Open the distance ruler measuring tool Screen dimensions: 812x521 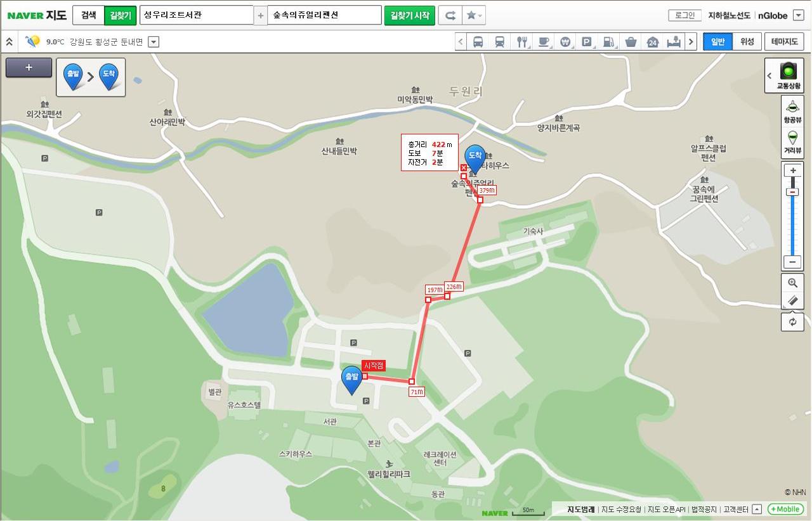click(792, 300)
